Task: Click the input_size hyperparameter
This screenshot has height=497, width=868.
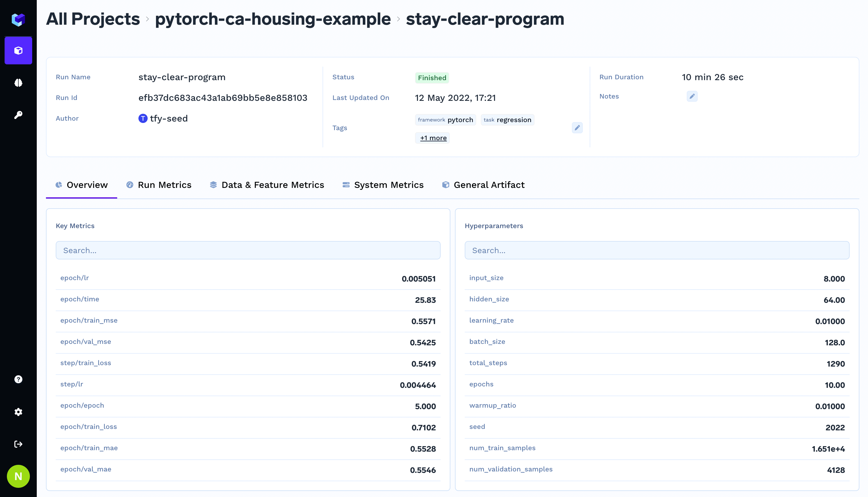Action: pyautogui.click(x=657, y=279)
